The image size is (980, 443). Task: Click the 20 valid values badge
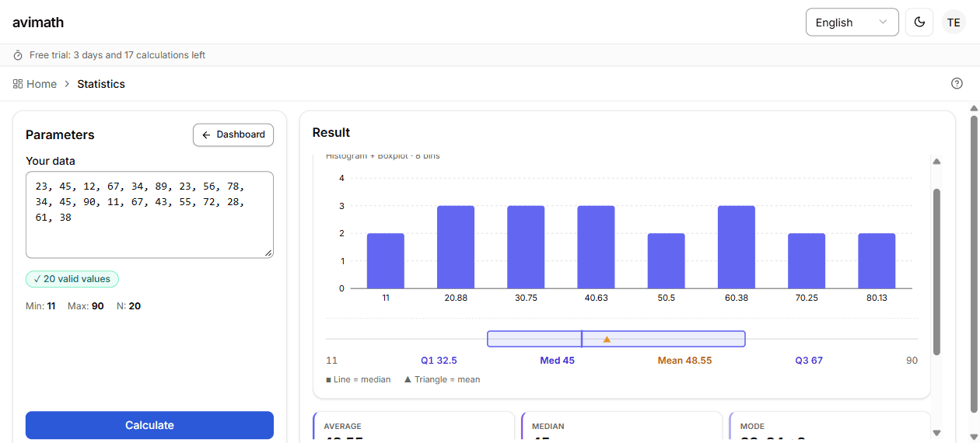coord(72,279)
